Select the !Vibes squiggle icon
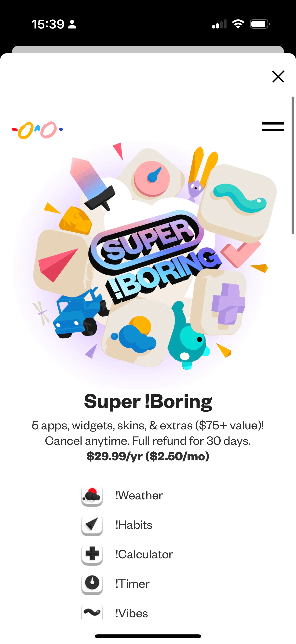The height and width of the screenshot is (644, 296). tap(92, 613)
